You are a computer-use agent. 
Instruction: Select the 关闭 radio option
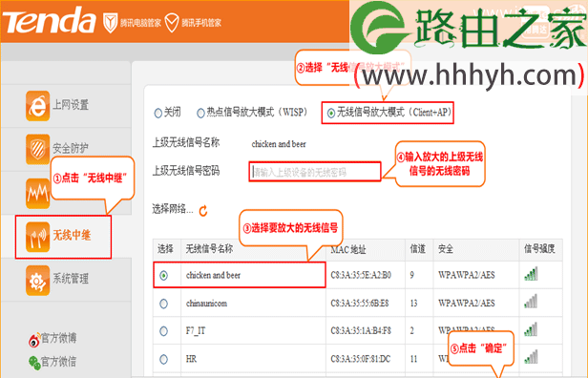[x=157, y=113]
